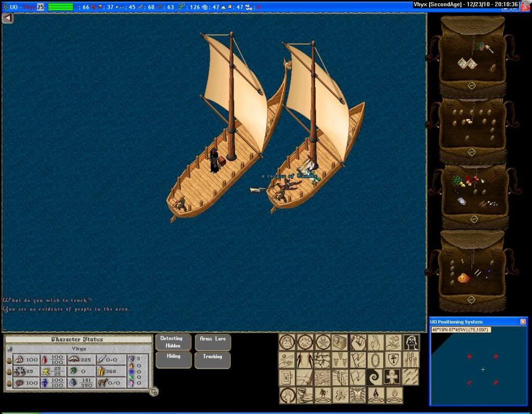Toggle the dexterity stat lock in Character Status
Image resolution: width=532 pixels, height=414 pixels.
pos(9,371)
